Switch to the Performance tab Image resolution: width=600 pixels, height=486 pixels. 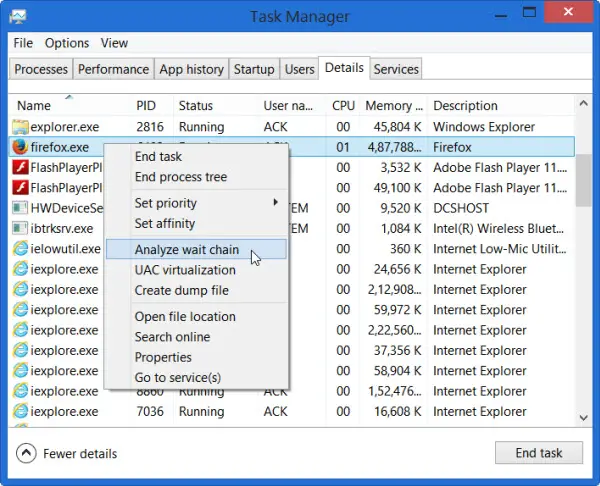click(x=113, y=69)
